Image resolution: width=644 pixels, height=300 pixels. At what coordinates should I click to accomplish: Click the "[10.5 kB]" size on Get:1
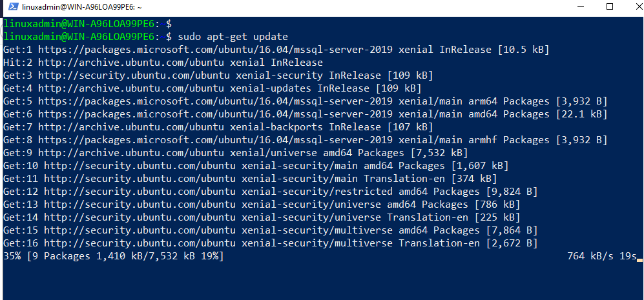(x=522, y=50)
